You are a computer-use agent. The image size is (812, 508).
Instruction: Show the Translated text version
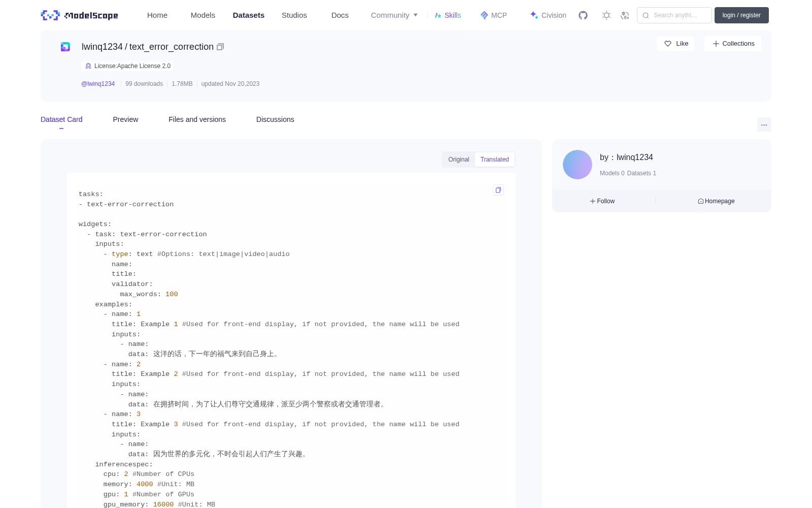pyautogui.click(x=495, y=160)
